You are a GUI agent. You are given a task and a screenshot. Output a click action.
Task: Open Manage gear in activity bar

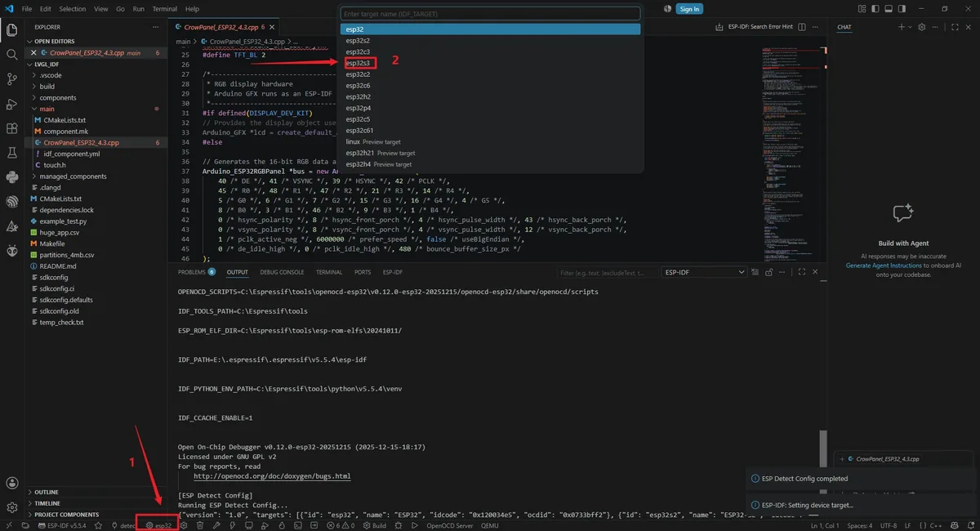coord(12,508)
